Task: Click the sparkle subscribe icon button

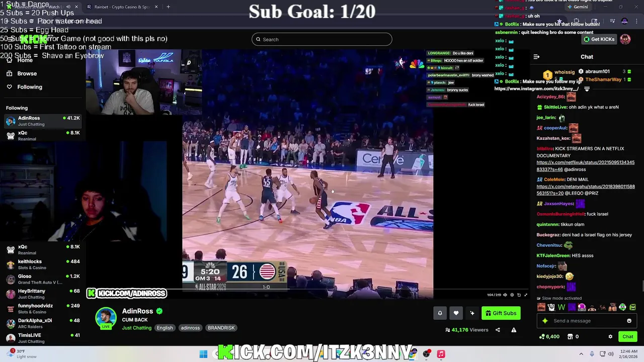Action: click(x=472, y=313)
